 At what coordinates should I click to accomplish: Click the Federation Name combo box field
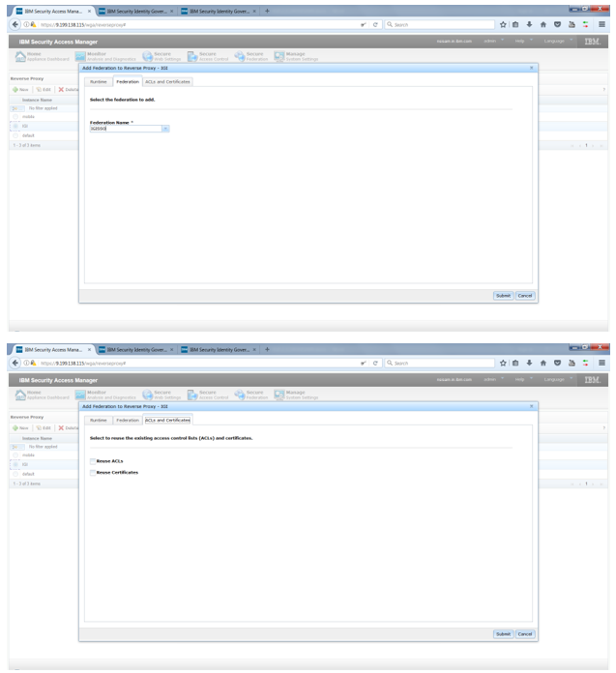(126, 129)
